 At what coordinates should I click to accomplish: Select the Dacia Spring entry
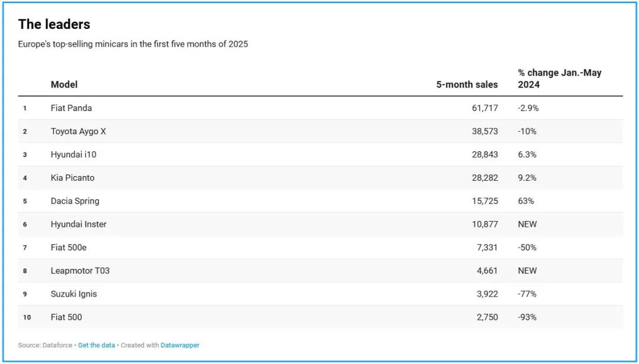click(x=75, y=201)
